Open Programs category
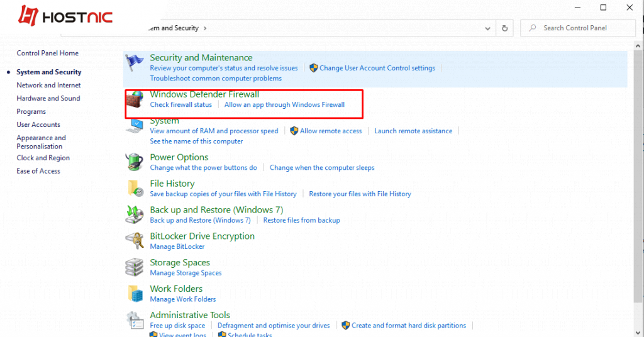 click(31, 112)
